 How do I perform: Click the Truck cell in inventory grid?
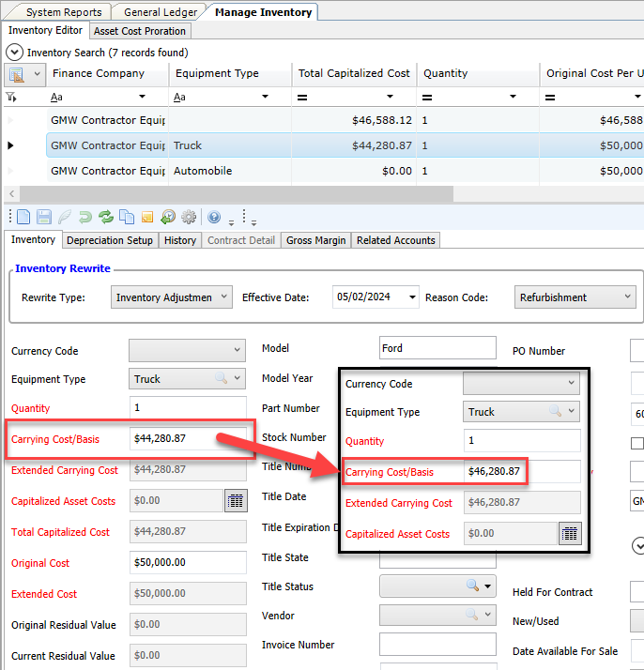231,145
